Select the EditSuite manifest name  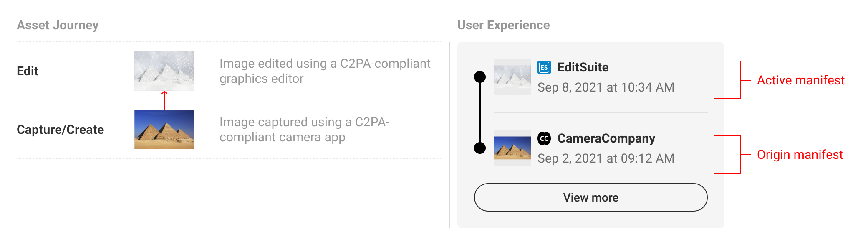point(583,67)
